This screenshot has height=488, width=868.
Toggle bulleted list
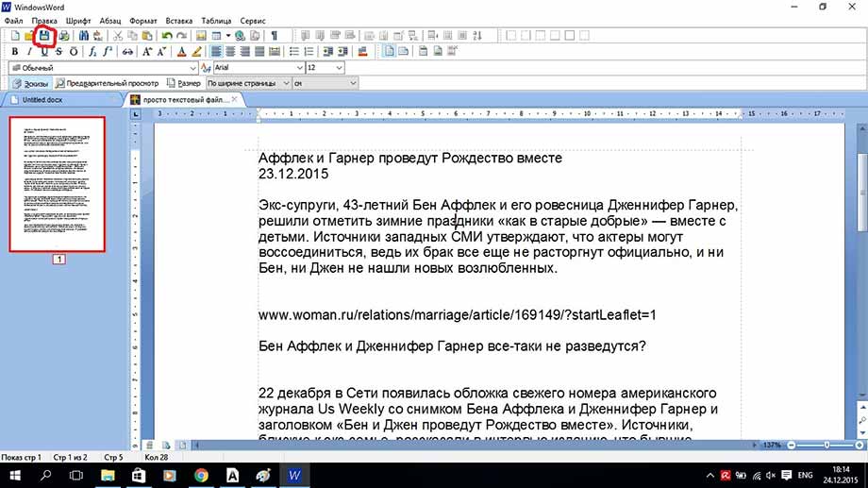point(294,52)
